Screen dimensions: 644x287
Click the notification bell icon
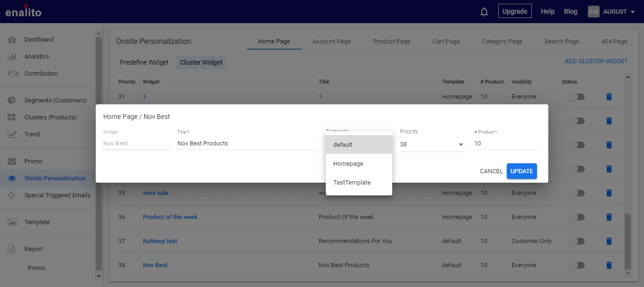484,12
